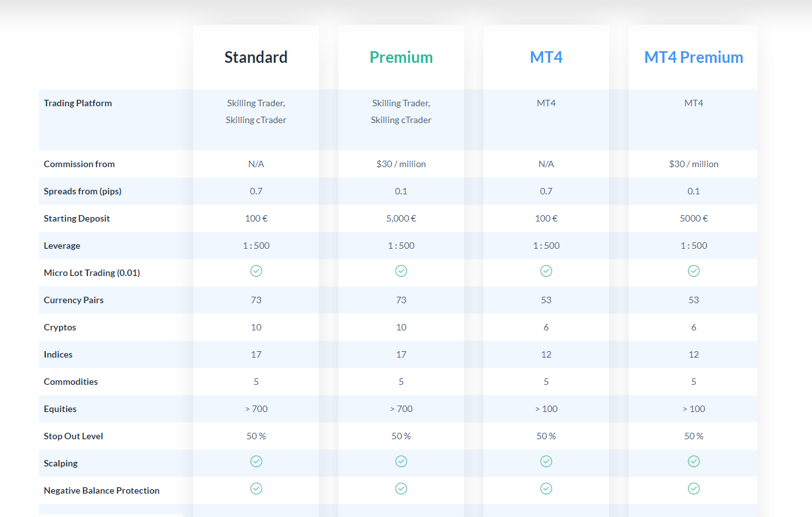Click Negative Balance Protection checkmark under Standard
The width and height of the screenshot is (812, 517).
(x=256, y=488)
